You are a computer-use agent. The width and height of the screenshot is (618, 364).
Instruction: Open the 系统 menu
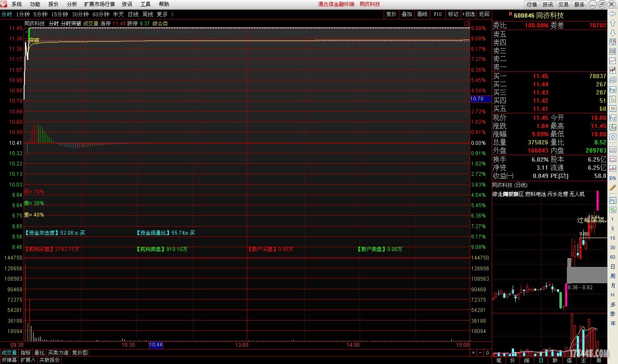pyautogui.click(x=17, y=4)
